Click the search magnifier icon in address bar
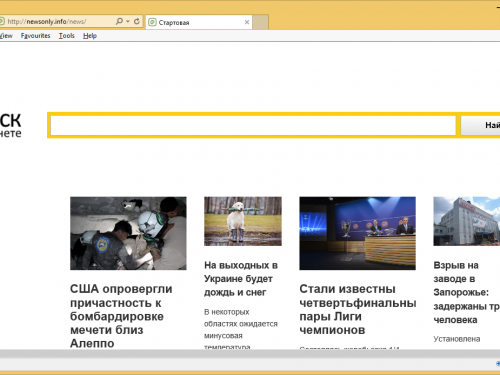Screen dimensions: 500x375 click(119, 21)
